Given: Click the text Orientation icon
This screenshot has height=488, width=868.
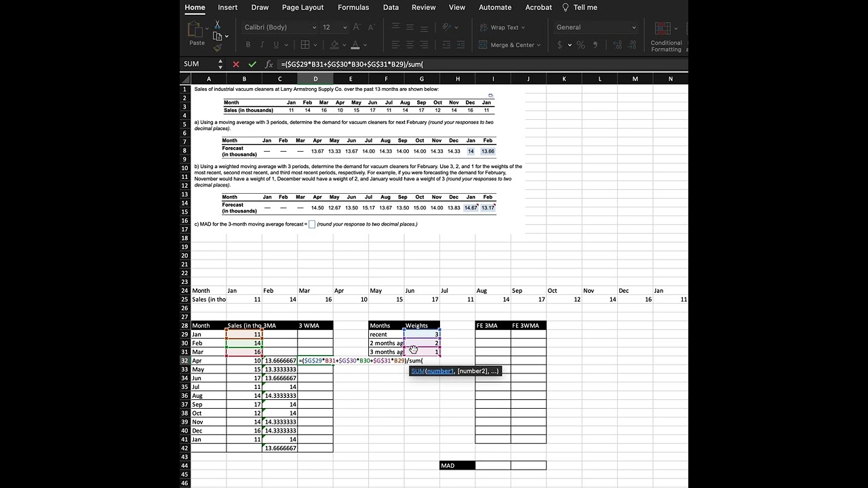Looking at the screenshot, I should click(x=447, y=27).
